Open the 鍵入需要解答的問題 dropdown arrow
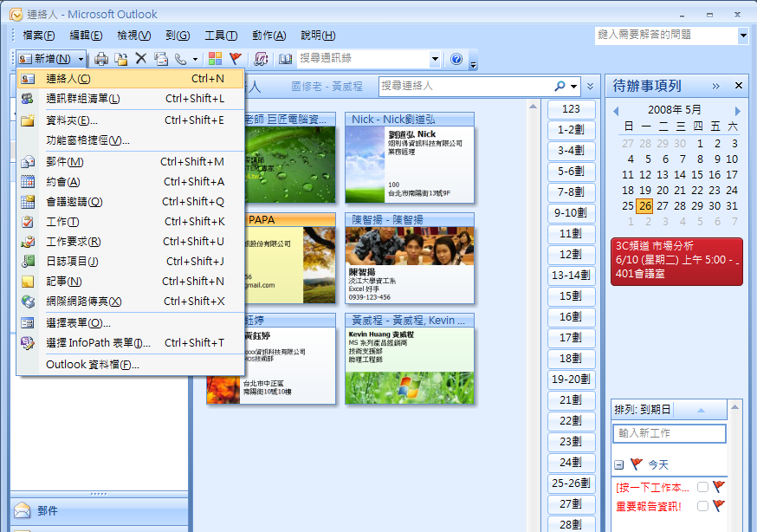The width and height of the screenshot is (757, 532). point(743,35)
